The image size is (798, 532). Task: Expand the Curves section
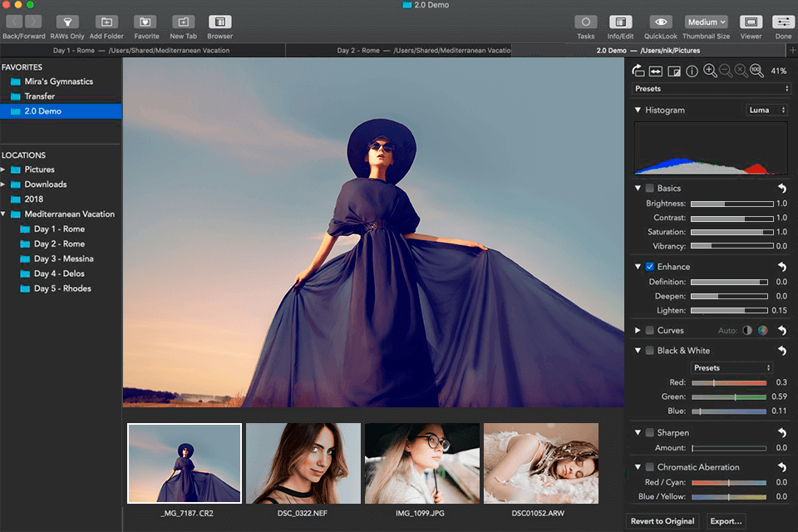638,330
